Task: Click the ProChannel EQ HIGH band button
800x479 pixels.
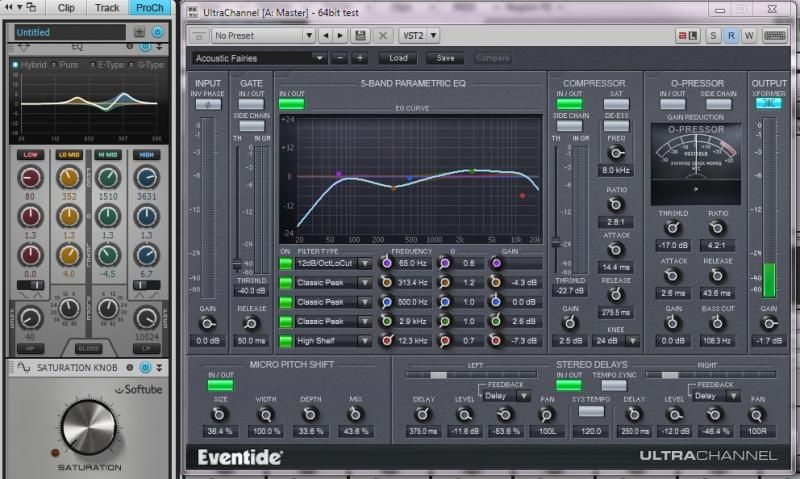Action: (146, 155)
